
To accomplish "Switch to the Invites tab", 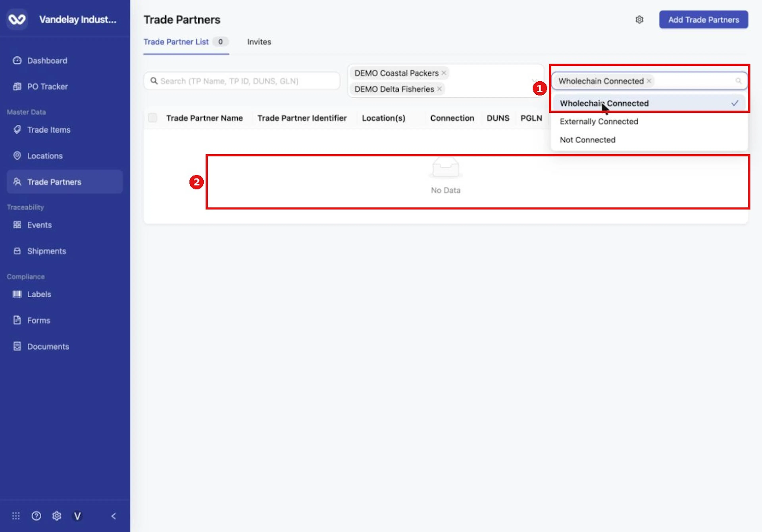I will click(259, 42).
